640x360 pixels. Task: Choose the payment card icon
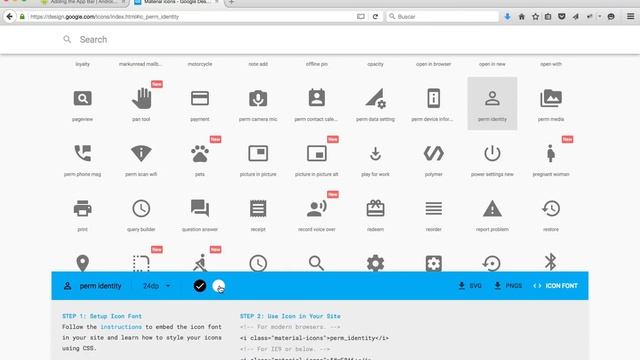200,98
